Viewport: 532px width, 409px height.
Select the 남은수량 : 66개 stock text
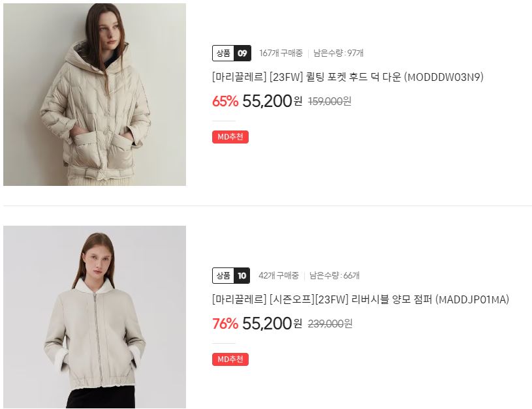[334, 276]
